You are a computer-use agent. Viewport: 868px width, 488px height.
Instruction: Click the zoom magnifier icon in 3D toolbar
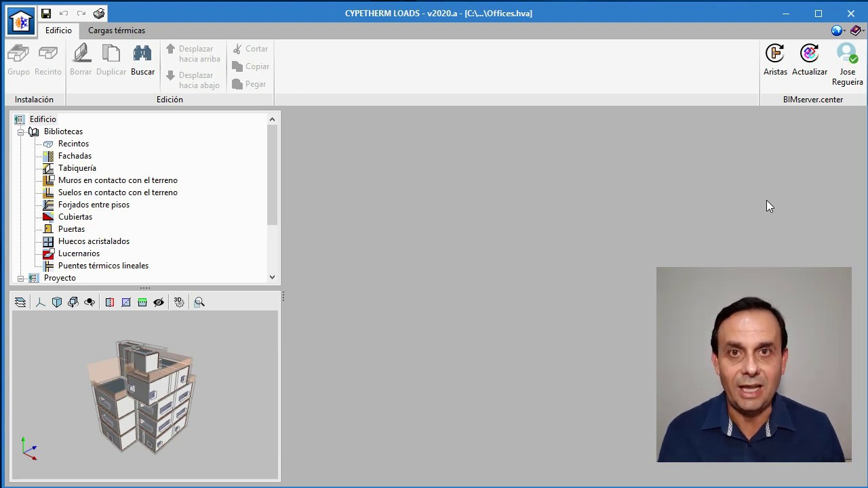coord(199,302)
